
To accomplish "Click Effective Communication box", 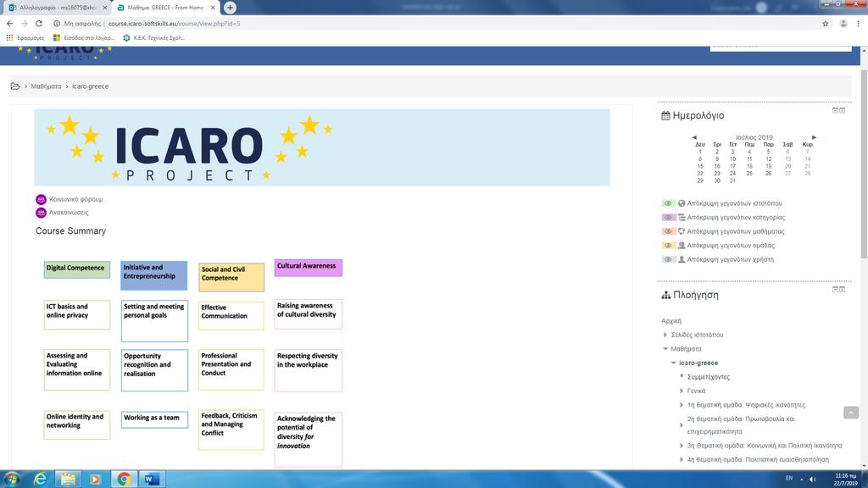I will 231,316.
